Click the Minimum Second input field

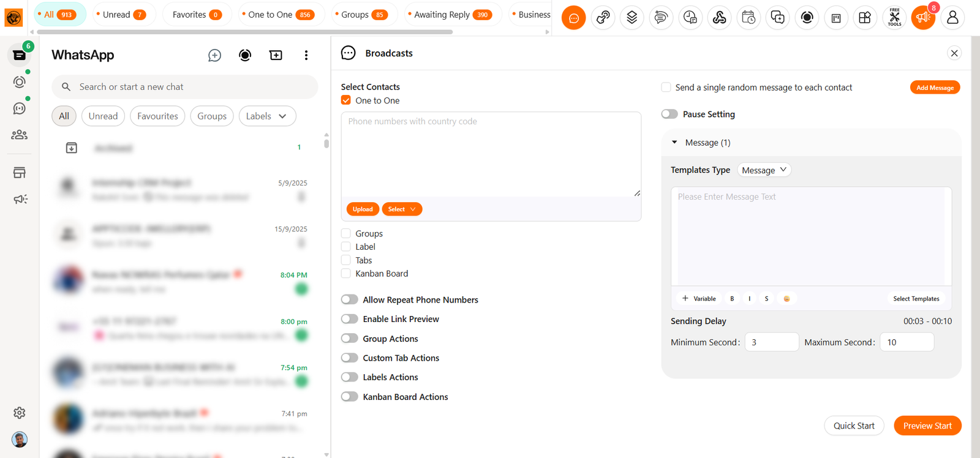point(771,342)
